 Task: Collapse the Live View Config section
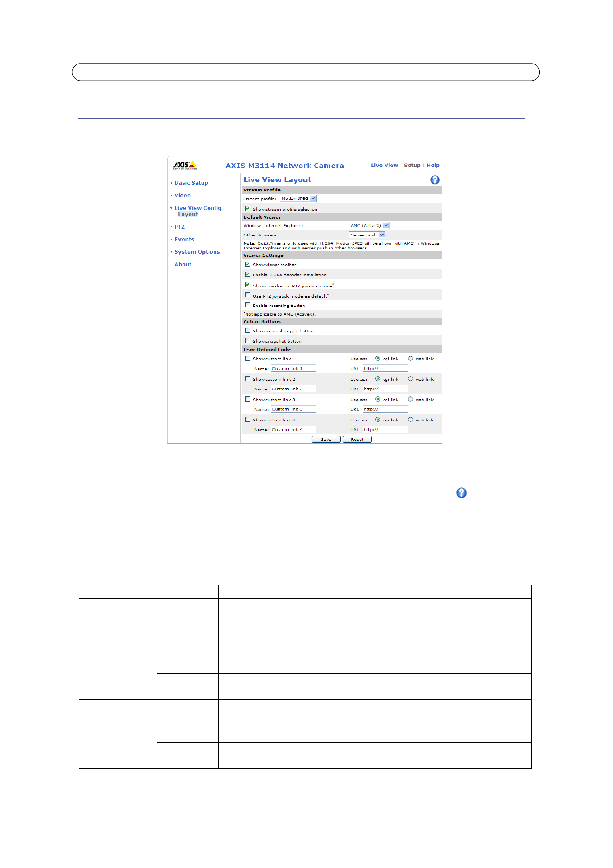click(x=198, y=208)
